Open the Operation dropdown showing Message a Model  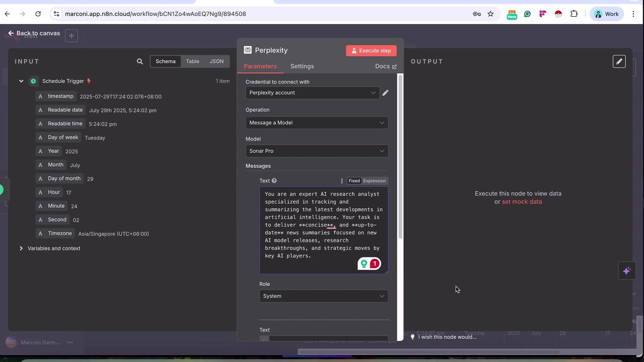click(x=317, y=123)
